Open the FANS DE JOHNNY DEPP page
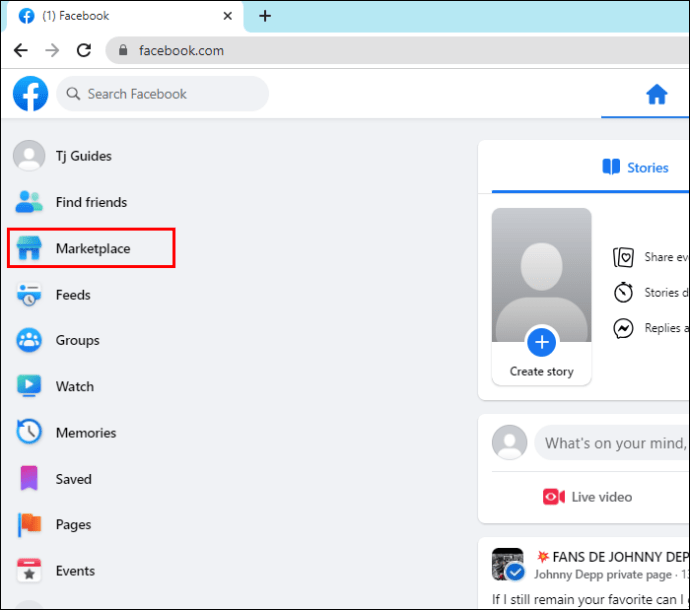This screenshot has height=610, width=690. click(620, 557)
